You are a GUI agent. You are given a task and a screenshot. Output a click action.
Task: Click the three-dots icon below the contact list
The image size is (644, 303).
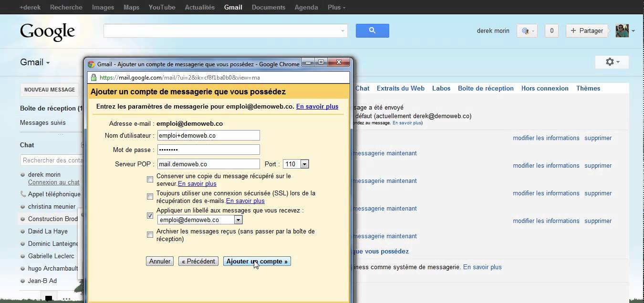coord(66,299)
